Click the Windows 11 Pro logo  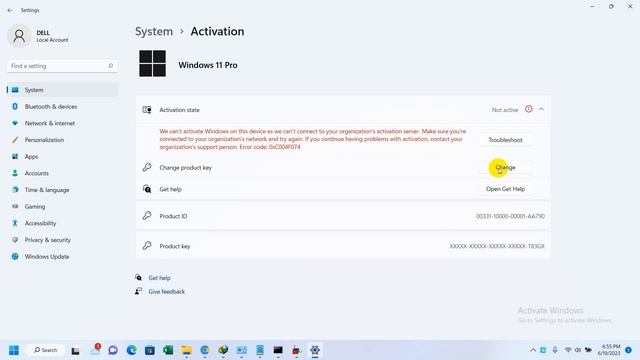[152, 64]
